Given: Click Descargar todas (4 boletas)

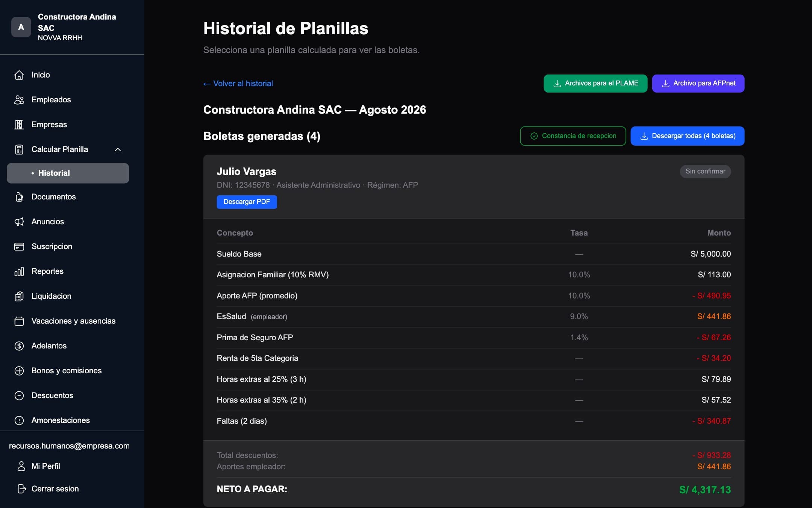Looking at the screenshot, I should coord(687,136).
